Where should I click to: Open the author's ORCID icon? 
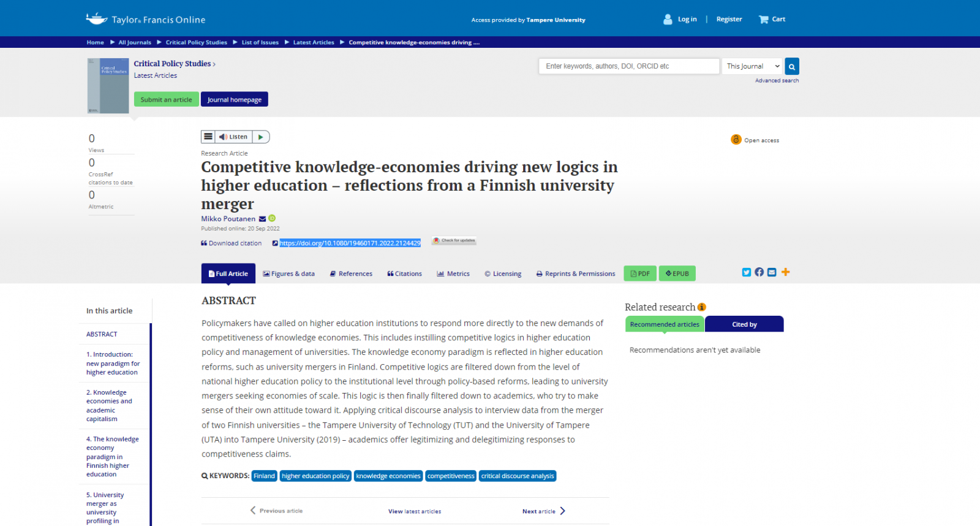click(x=272, y=218)
